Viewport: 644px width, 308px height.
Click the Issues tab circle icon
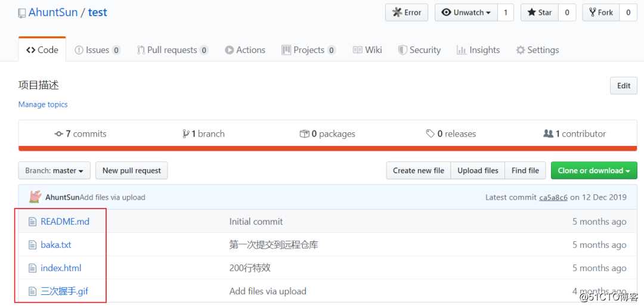pyautogui.click(x=79, y=50)
